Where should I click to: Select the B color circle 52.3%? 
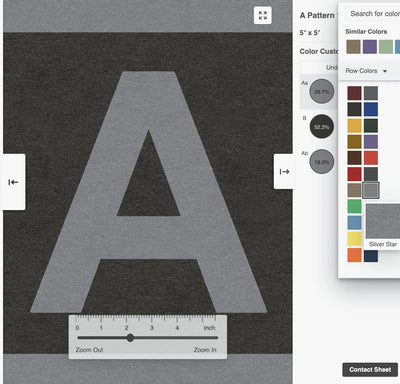tap(322, 127)
